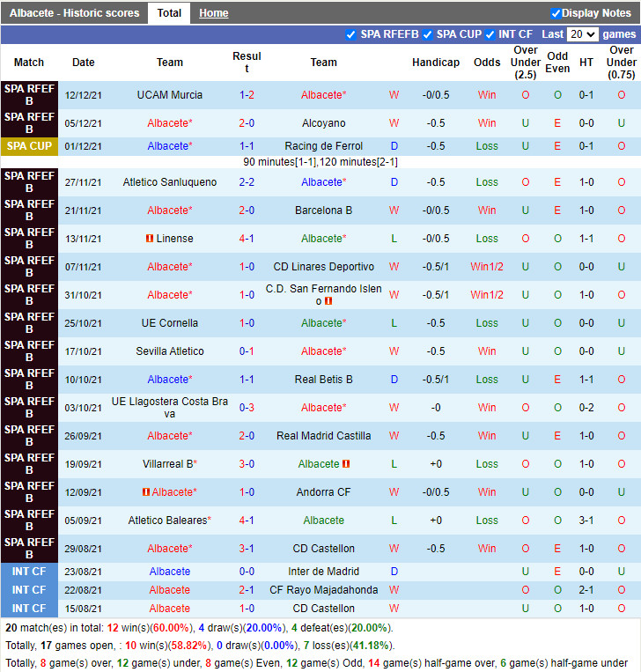The image size is (641, 672).
Task: Open Racing de Ferrol team link
Action: pos(323,146)
